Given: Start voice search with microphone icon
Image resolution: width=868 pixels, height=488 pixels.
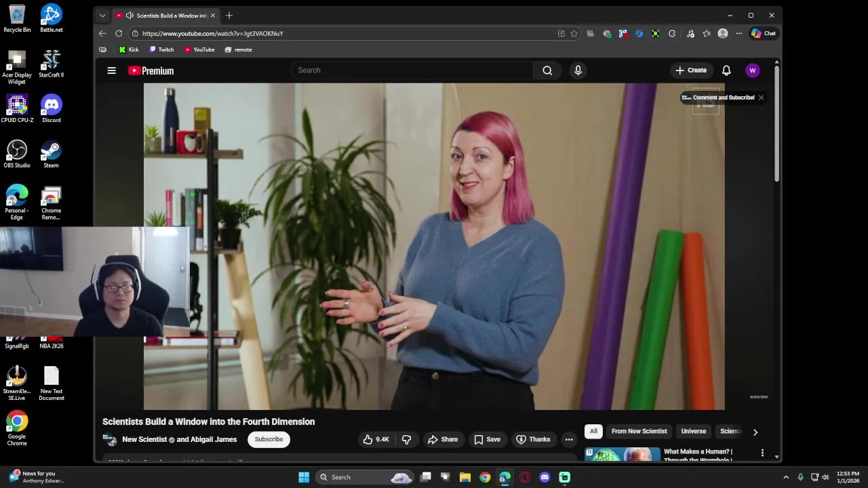Looking at the screenshot, I should click(x=578, y=70).
